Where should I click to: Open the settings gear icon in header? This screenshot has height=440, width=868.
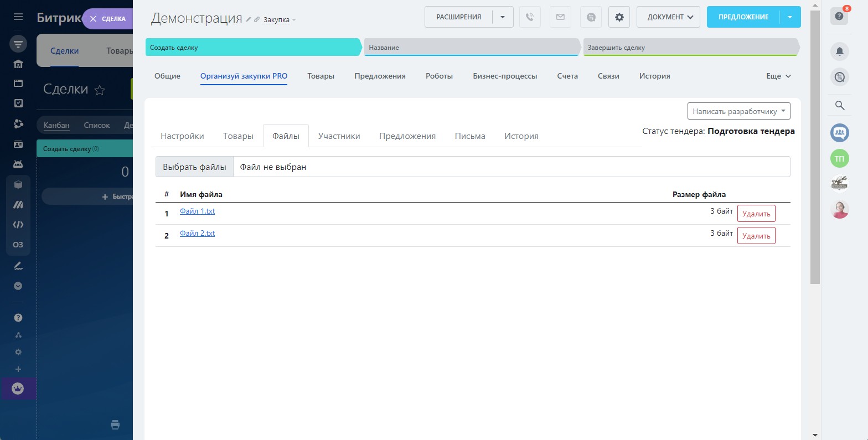point(619,17)
